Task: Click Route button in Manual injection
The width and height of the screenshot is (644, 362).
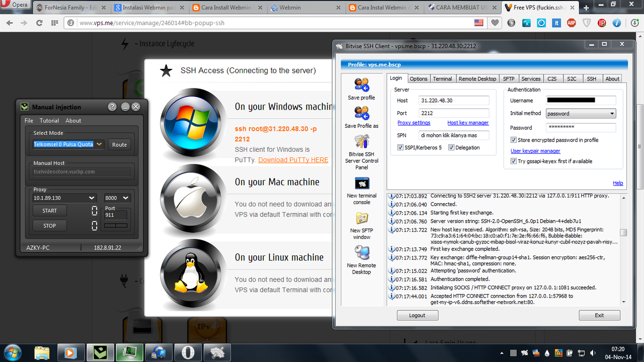Action: (x=119, y=144)
